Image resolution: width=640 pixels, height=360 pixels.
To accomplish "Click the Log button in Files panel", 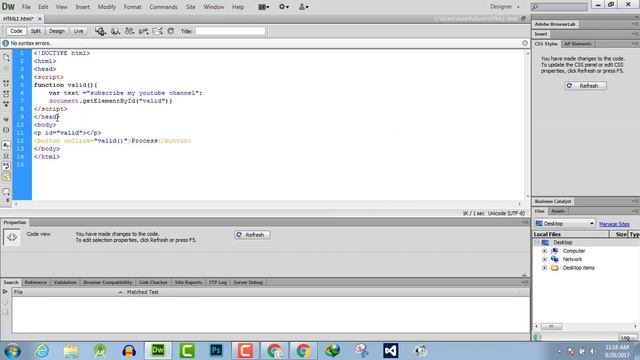I will [627, 338].
